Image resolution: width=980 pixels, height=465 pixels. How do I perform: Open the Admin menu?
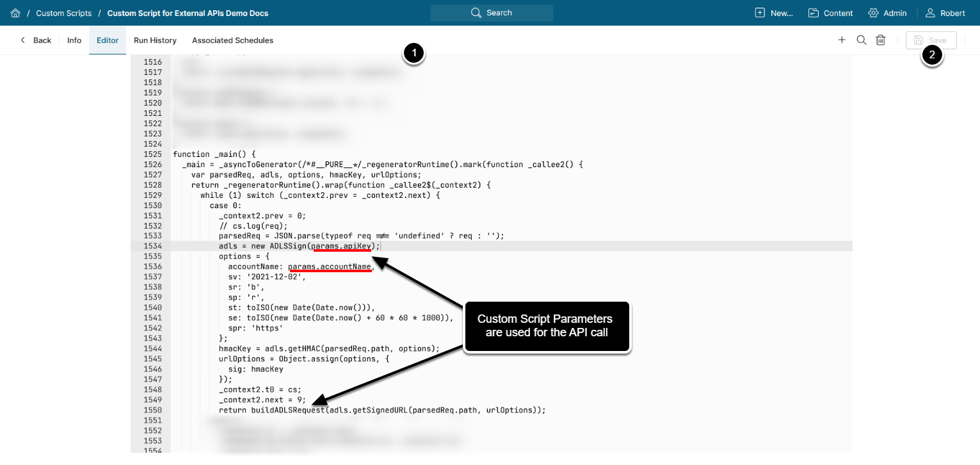pyautogui.click(x=887, y=13)
